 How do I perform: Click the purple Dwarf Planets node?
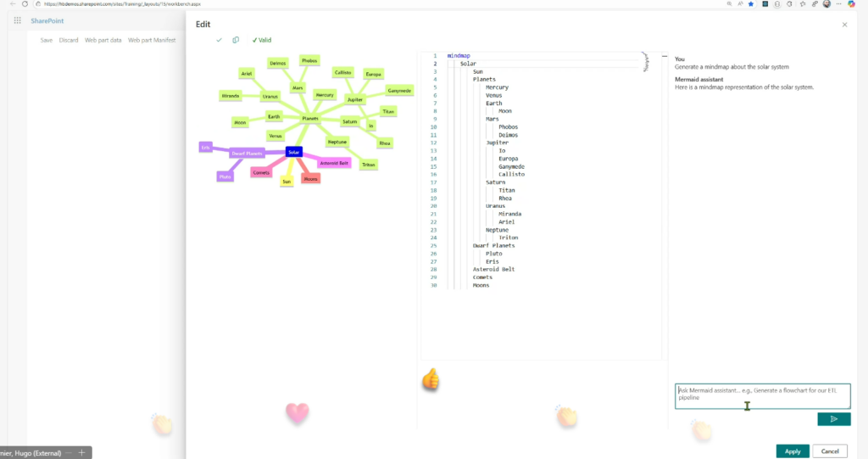tap(247, 154)
